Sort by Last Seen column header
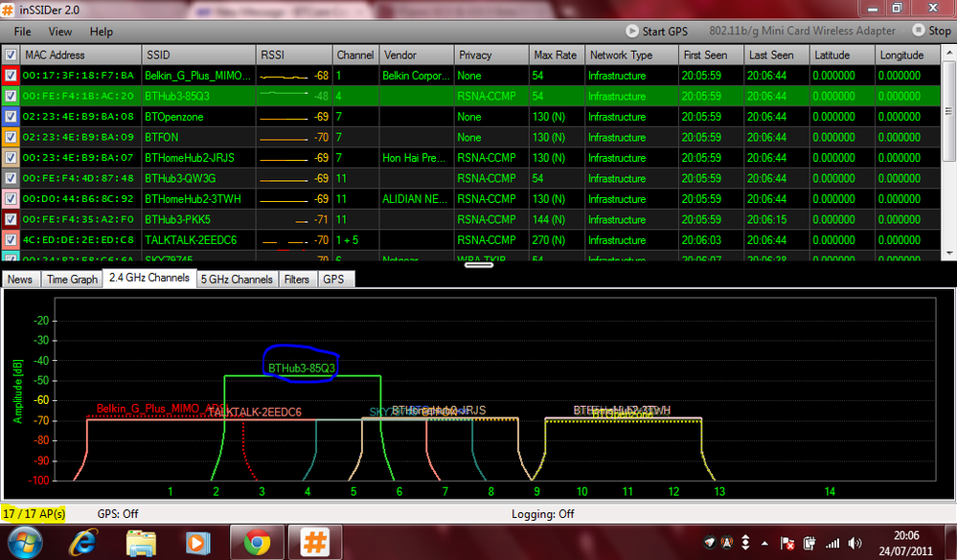This screenshot has height=560, width=957. [x=777, y=55]
